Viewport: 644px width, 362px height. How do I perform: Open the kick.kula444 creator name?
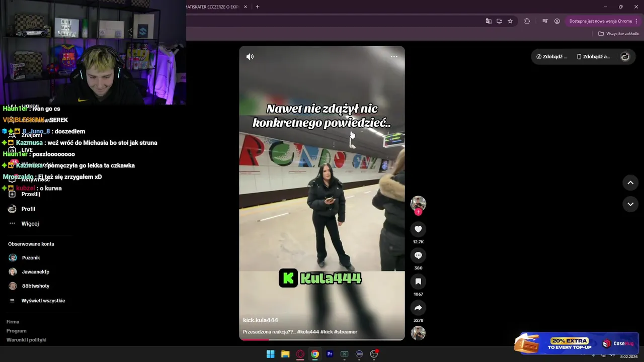click(261, 320)
